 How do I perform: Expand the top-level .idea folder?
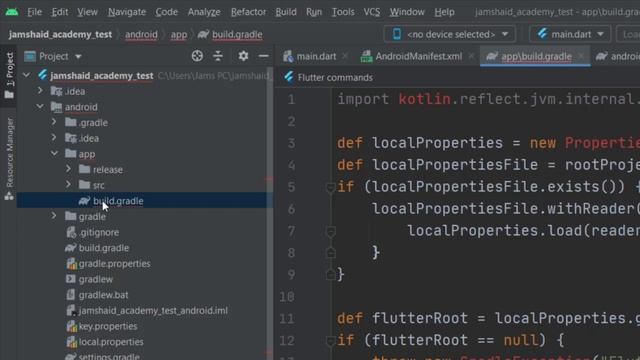coord(40,91)
